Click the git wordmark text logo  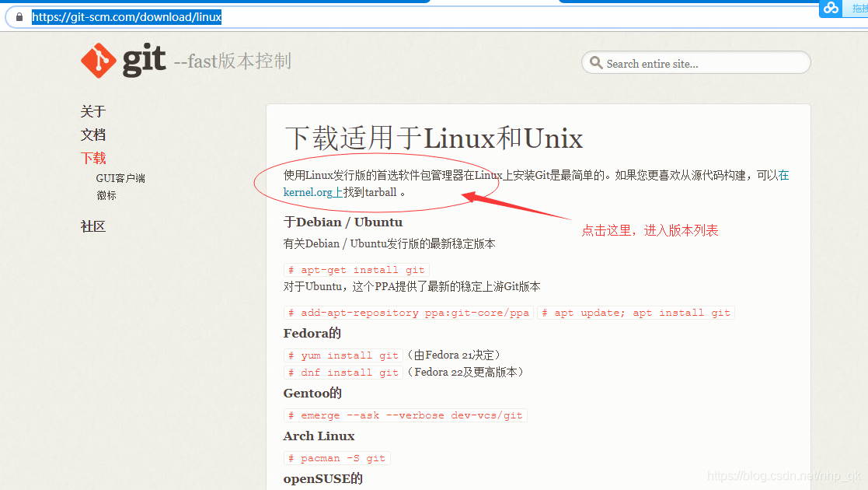[x=144, y=60]
